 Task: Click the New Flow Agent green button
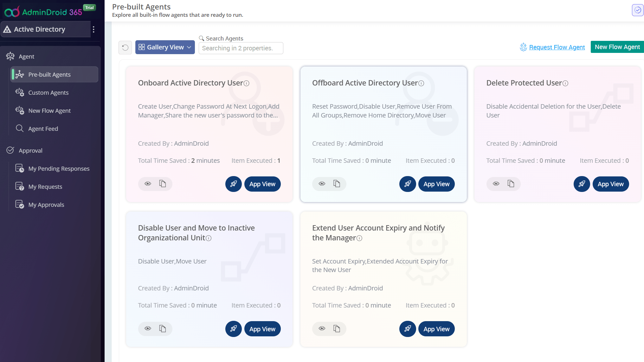click(x=617, y=47)
